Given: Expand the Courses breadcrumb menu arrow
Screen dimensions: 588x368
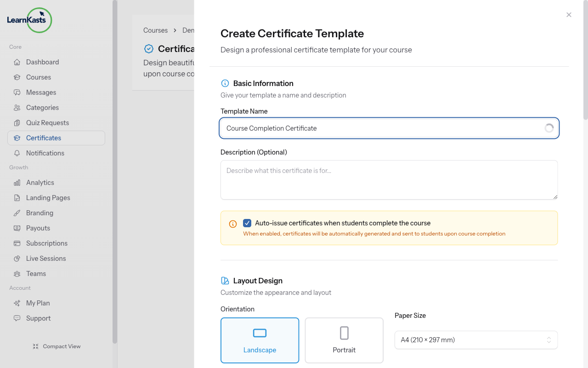Looking at the screenshot, I should tap(175, 30).
